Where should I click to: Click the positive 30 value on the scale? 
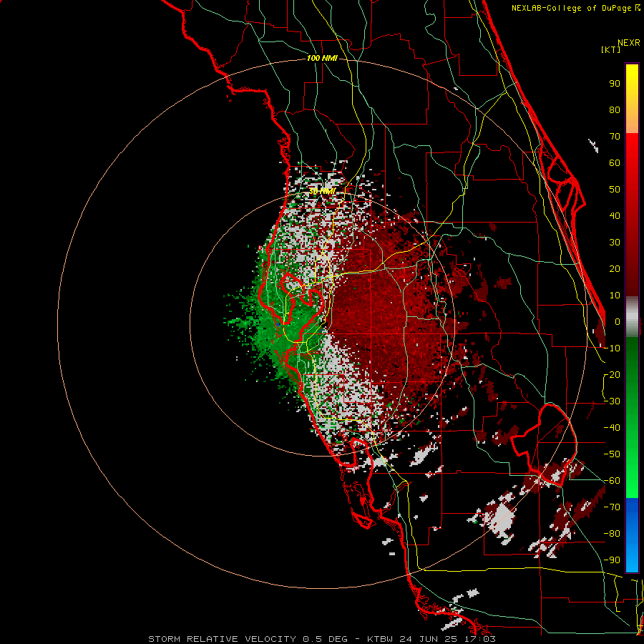click(615, 243)
